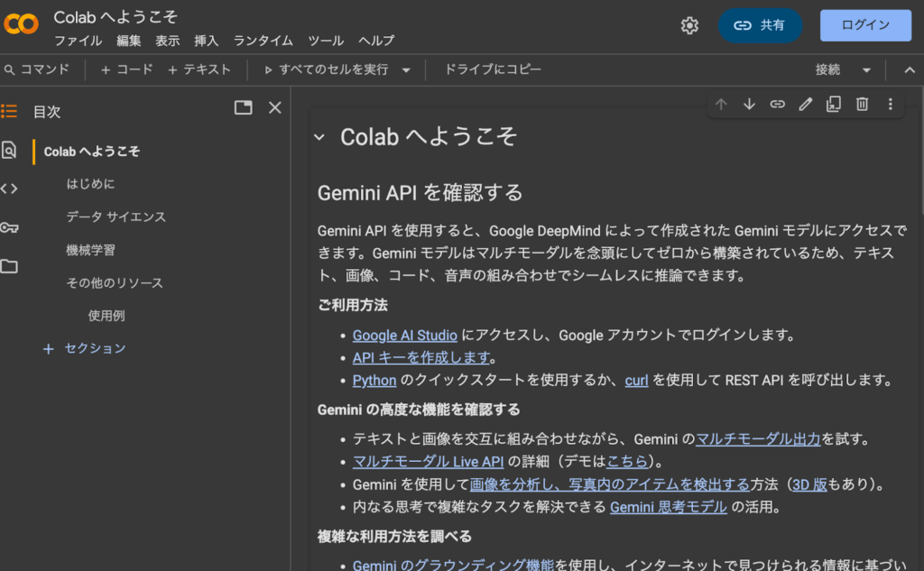Add a new section with + セクション

click(x=84, y=349)
